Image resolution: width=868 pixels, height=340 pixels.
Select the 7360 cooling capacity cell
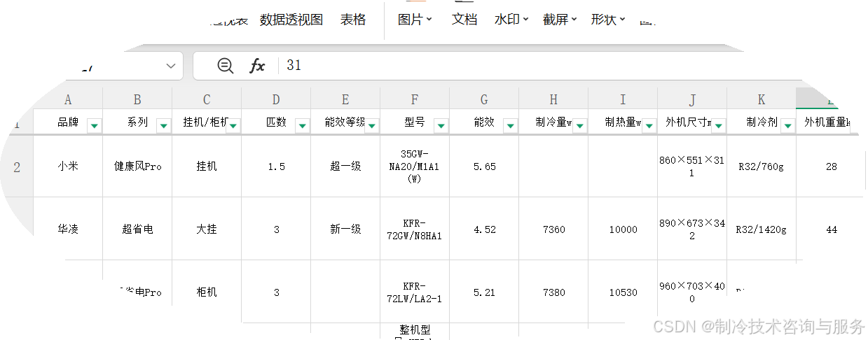tap(553, 229)
